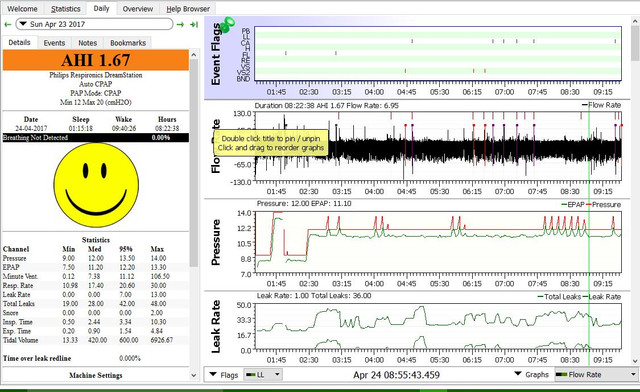Click the red Pressure legend entry
The width and height of the screenshot is (640, 392).
[604, 205]
